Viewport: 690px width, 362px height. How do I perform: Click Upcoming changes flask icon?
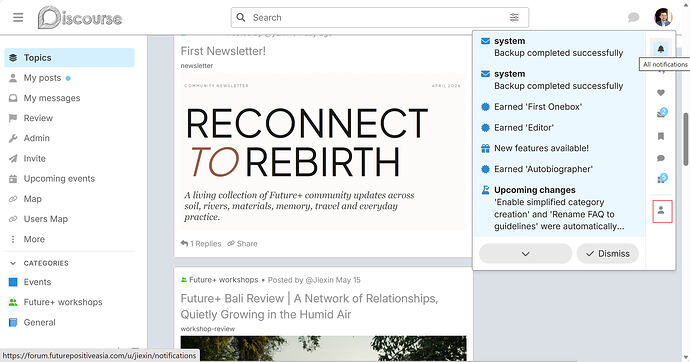coord(485,190)
